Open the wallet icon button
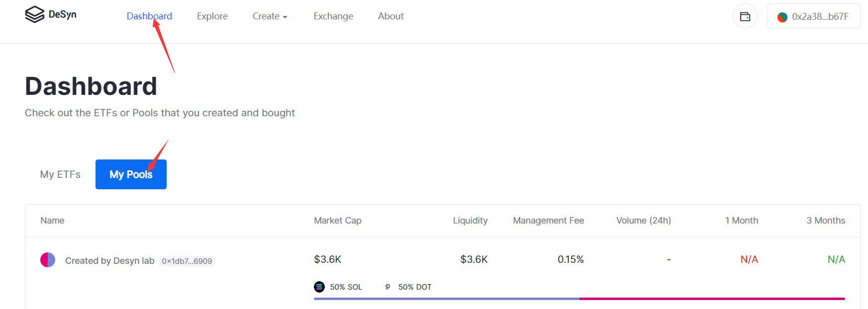This screenshot has width=868, height=309. pos(745,16)
